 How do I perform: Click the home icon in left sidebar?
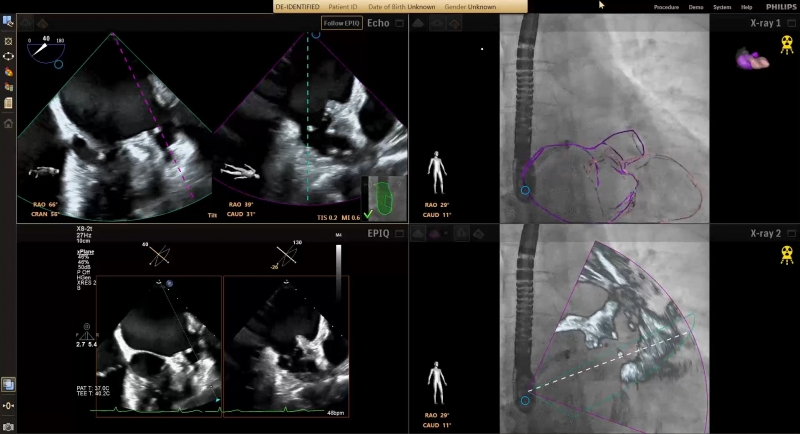[x=8, y=123]
